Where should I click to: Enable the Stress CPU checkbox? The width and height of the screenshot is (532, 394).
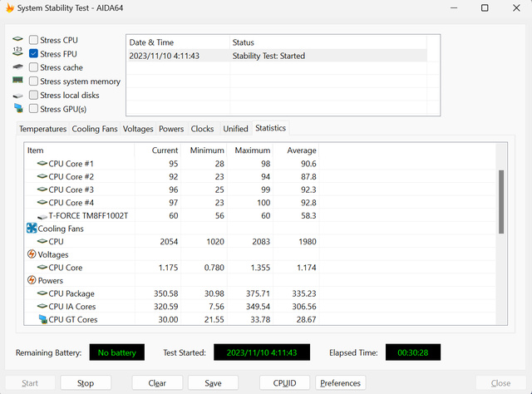(33, 40)
